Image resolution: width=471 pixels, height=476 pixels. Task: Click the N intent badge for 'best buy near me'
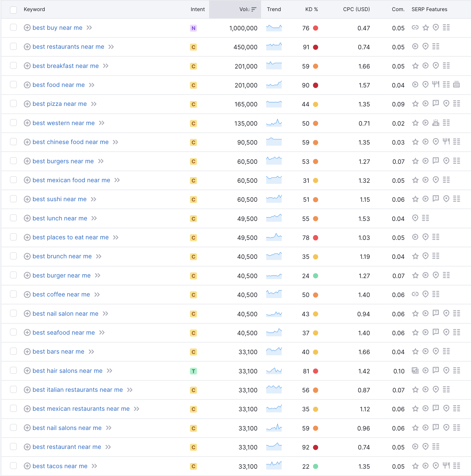coord(193,28)
